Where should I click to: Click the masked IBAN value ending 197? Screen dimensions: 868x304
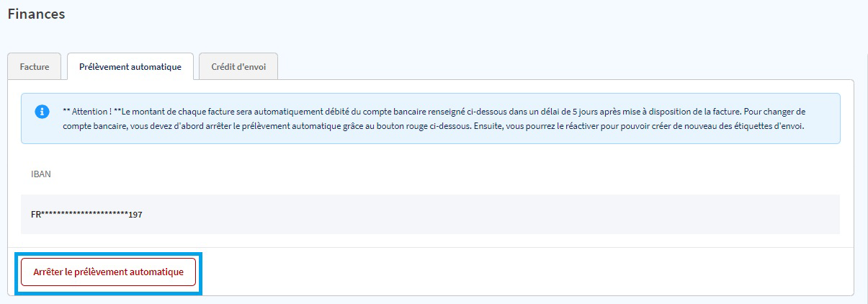87,215
